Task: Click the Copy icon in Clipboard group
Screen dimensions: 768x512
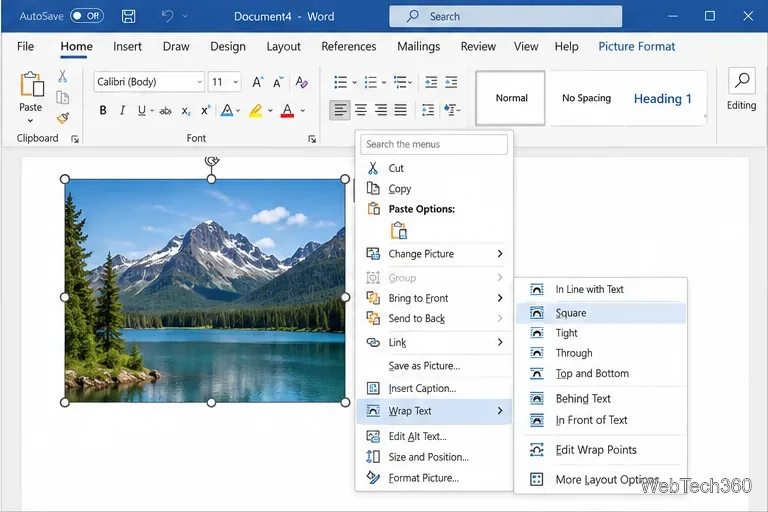Action: click(63, 98)
